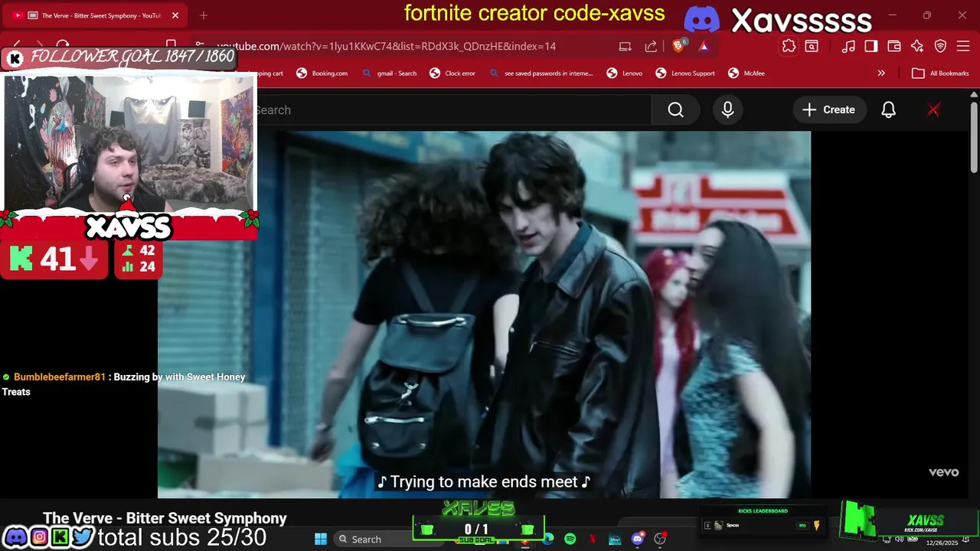The image size is (980, 551).
Task: Open the Brave Wallet icon
Action: (893, 46)
